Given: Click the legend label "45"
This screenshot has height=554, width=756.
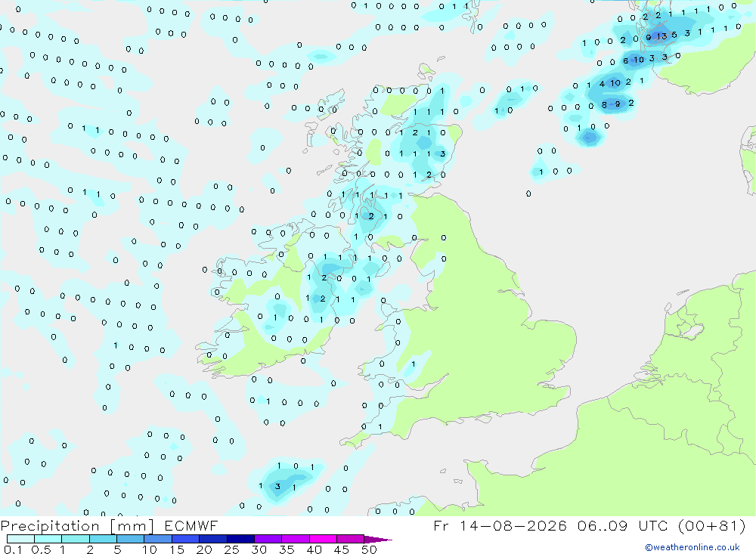Looking at the screenshot, I should (x=342, y=549).
